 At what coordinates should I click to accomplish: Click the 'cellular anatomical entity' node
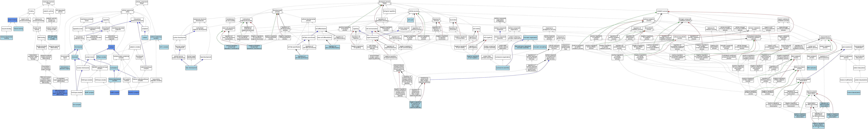(x=128, y=11)
